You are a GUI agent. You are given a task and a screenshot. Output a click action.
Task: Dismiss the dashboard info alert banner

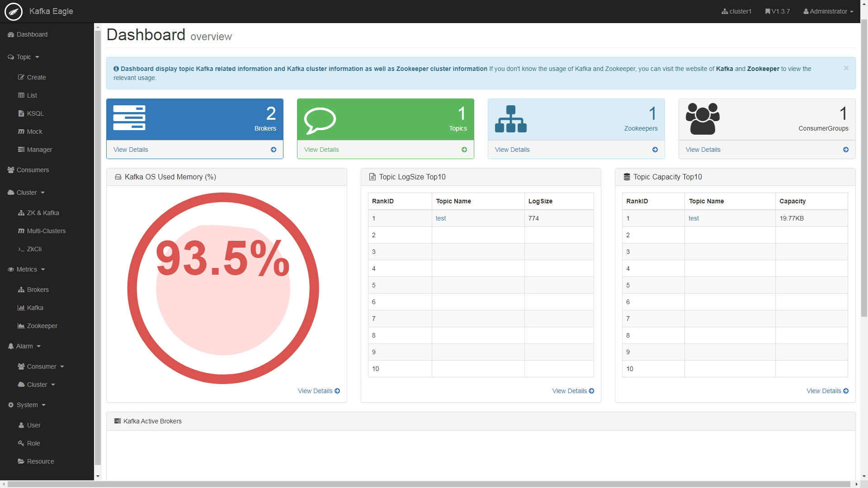(x=846, y=68)
